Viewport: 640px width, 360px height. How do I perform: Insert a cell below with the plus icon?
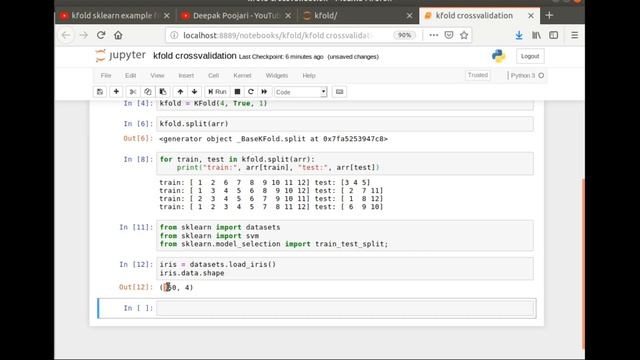(116, 92)
